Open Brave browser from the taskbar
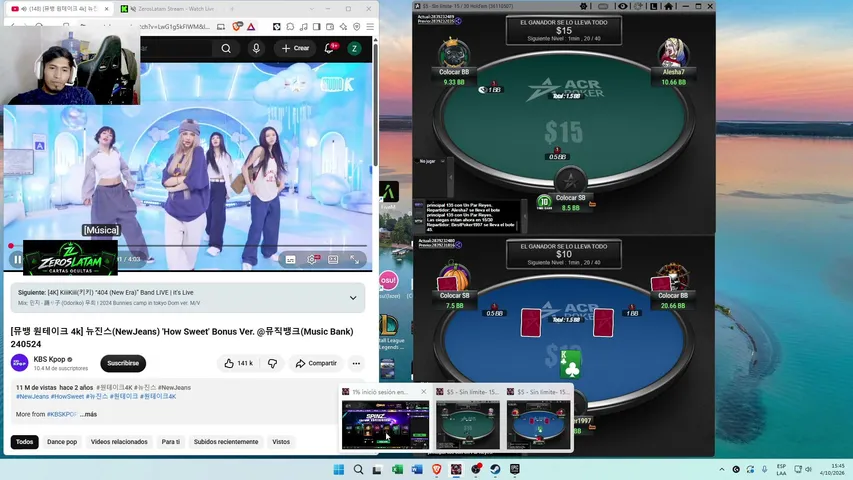 click(436, 469)
